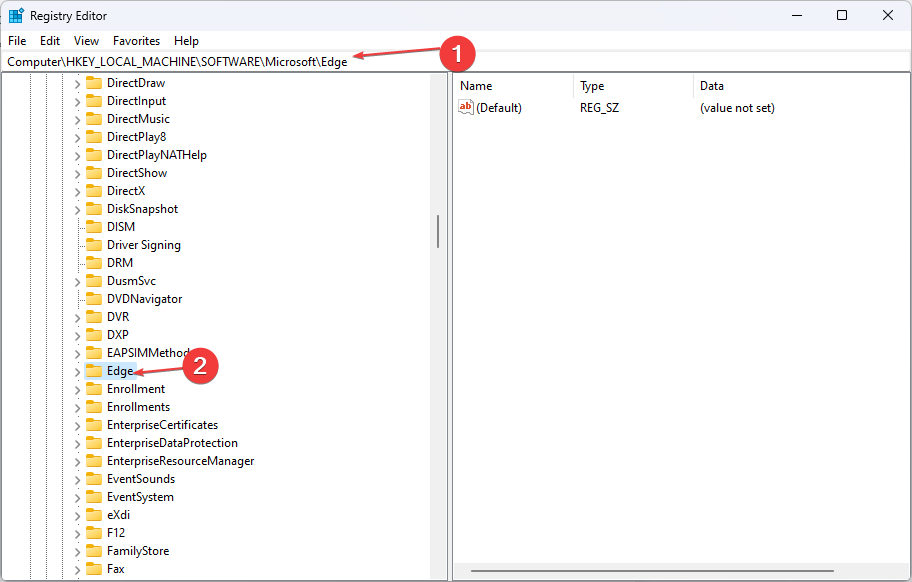Open the Edit menu
Image resolution: width=912 pixels, height=582 pixels.
coord(50,41)
